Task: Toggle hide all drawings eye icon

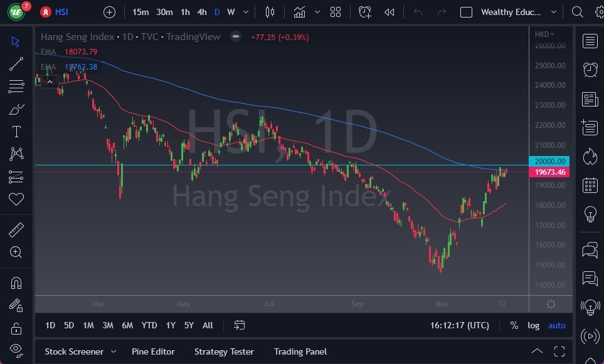Action: click(x=16, y=350)
